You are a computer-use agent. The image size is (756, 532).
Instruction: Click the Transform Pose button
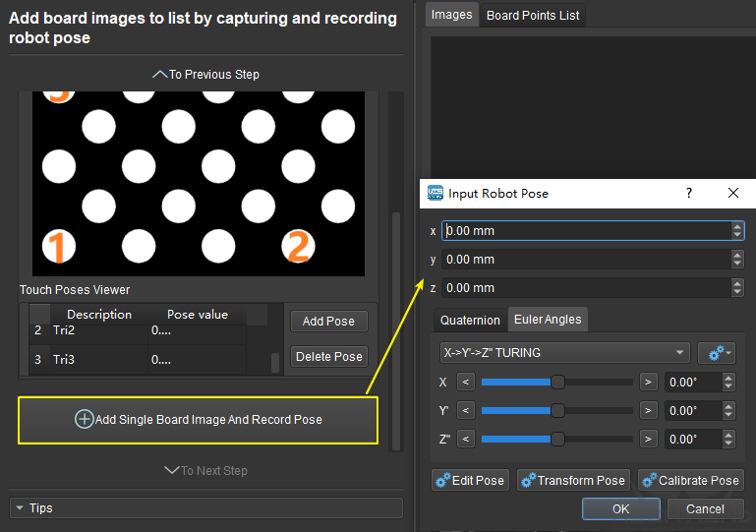pyautogui.click(x=573, y=481)
